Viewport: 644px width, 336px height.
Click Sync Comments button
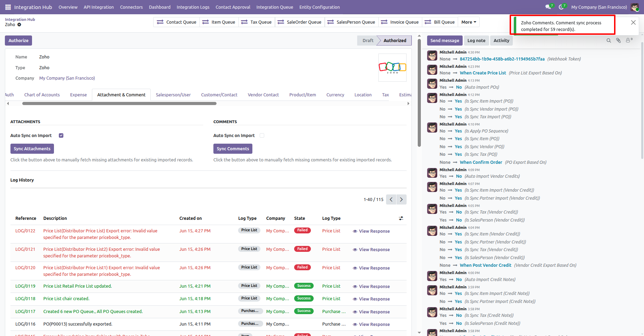[x=233, y=149]
